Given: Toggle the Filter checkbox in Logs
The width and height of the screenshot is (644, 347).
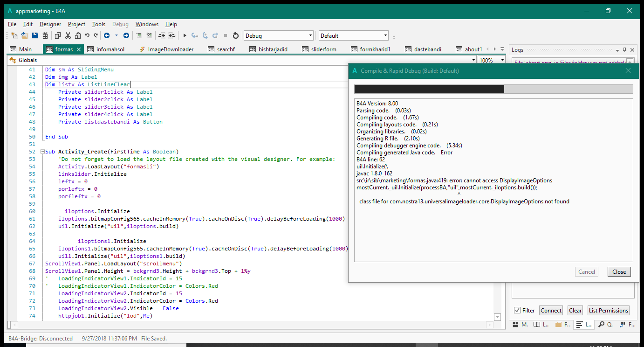Looking at the screenshot, I should click(517, 311).
